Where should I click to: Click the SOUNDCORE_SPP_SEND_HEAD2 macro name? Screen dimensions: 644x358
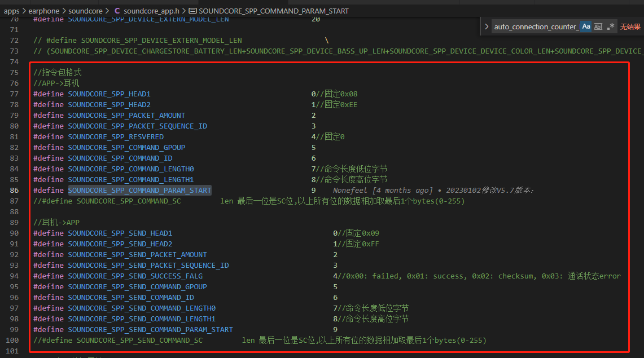click(x=120, y=244)
